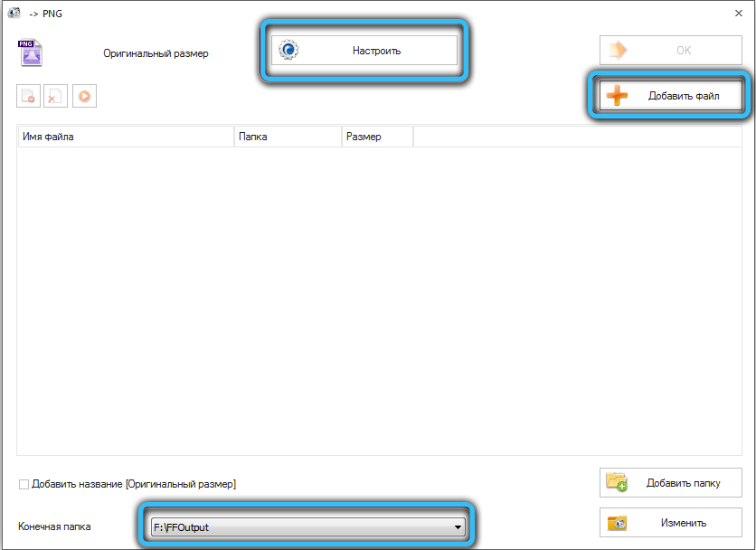Click the app icon in title bar
Screen dimensions: 756x550
[x=14, y=13]
